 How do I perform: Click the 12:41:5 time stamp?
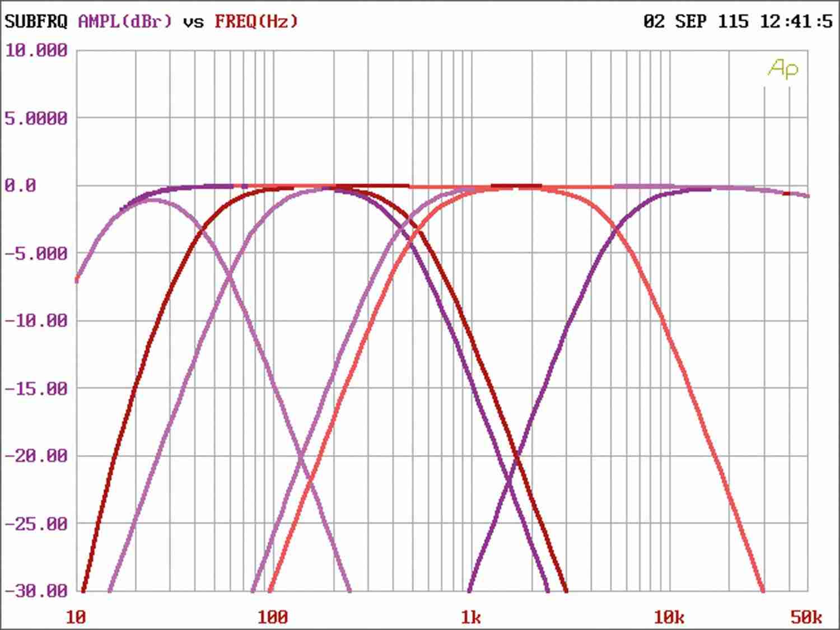pyautogui.click(x=796, y=22)
